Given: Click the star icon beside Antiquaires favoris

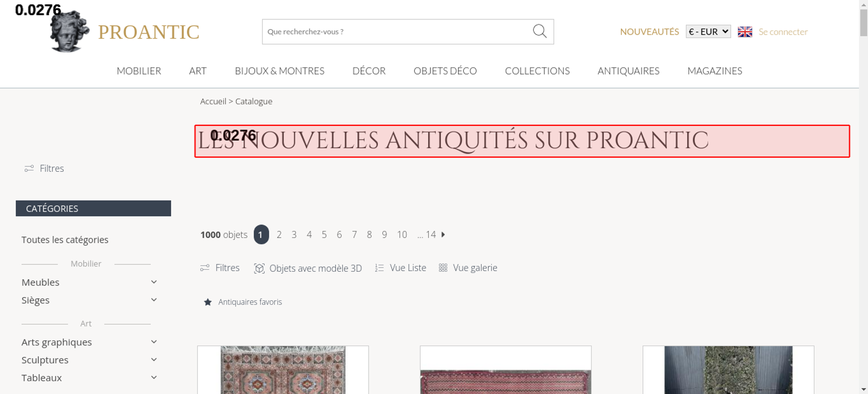Looking at the screenshot, I should click(208, 302).
